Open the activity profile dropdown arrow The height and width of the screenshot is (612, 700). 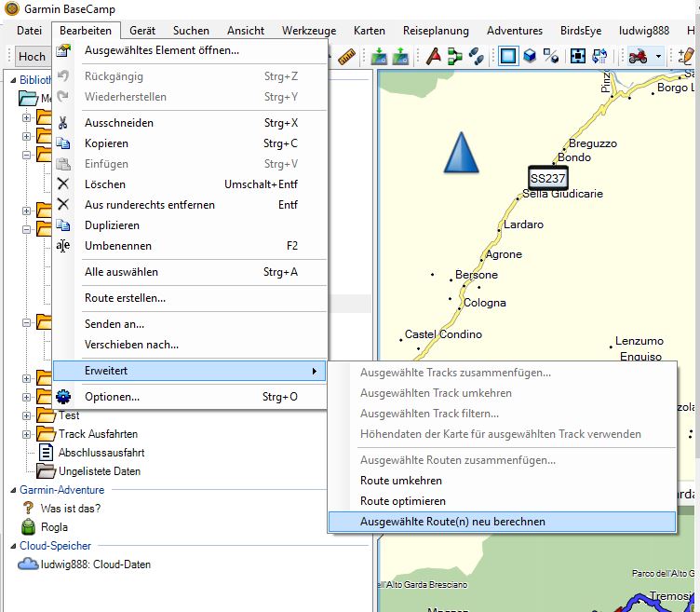658,57
